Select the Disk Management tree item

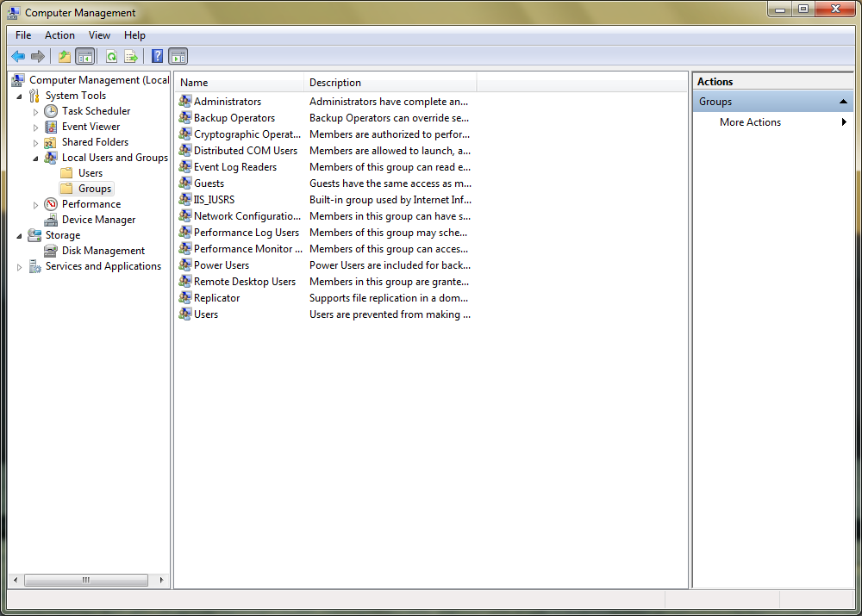tap(103, 251)
